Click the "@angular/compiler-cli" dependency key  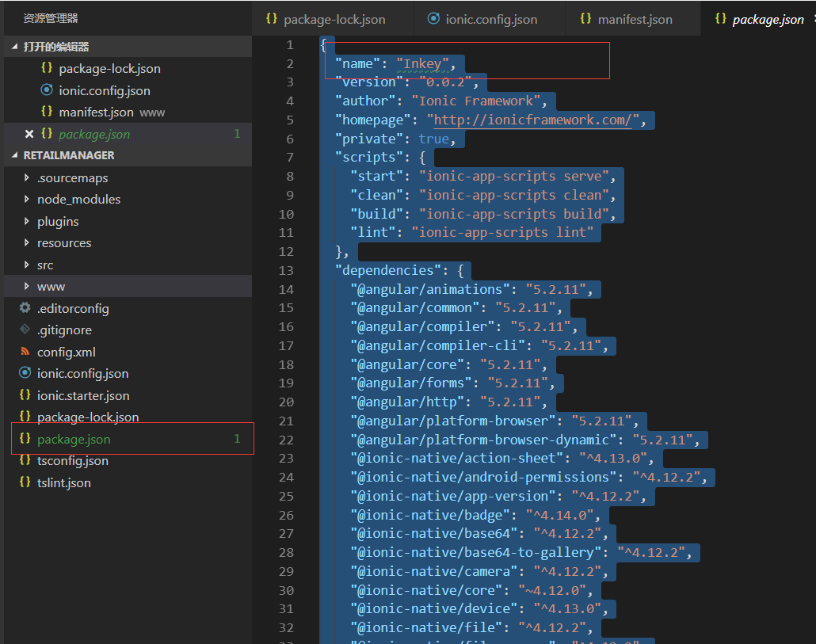pos(437,346)
